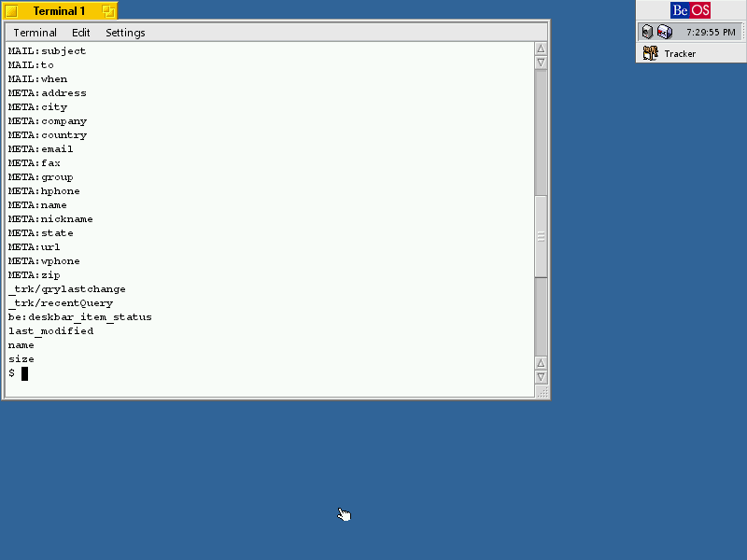Click the META:email line
This screenshot has width=747, height=560.
[40, 149]
